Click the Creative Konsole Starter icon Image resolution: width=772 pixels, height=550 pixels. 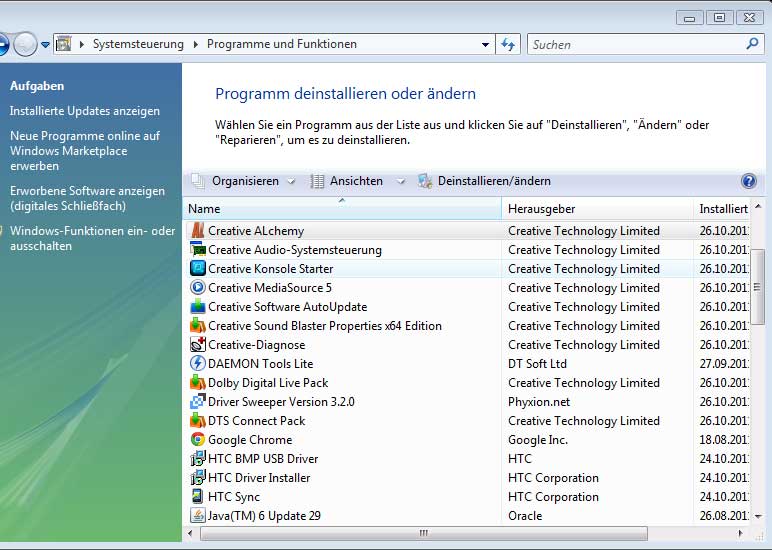click(x=197, y=268)
